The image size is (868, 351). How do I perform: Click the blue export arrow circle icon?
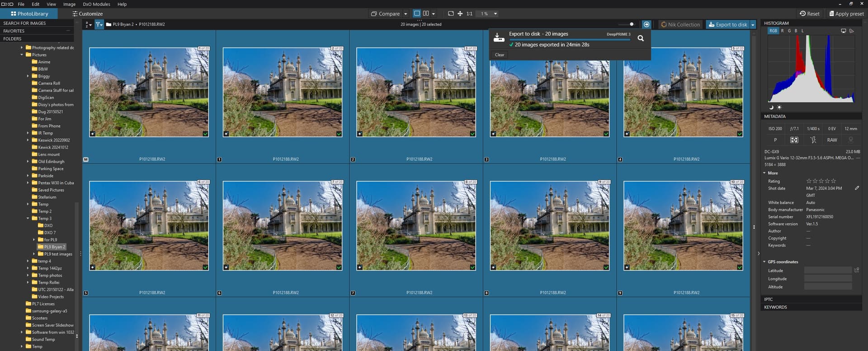click(646, 24)
